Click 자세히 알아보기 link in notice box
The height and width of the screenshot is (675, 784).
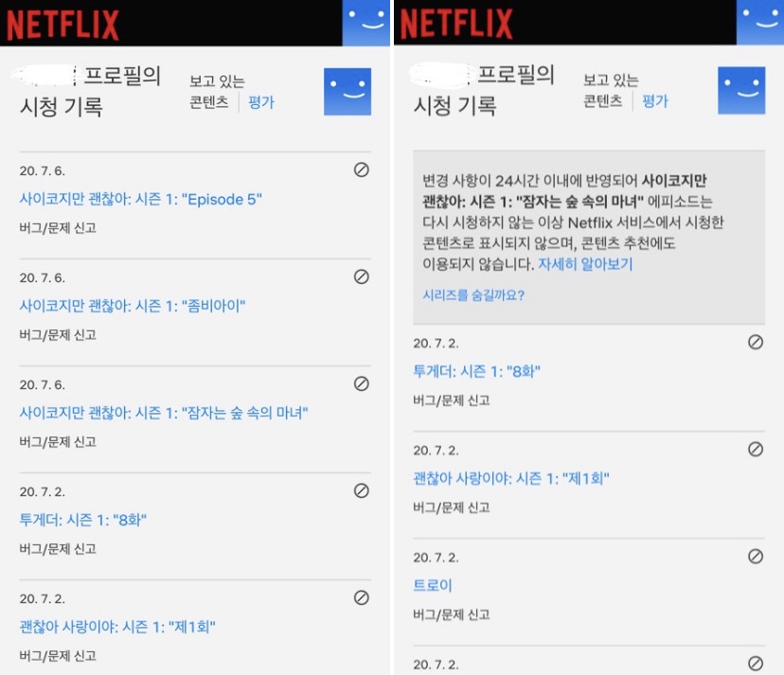tap(585, 264)
